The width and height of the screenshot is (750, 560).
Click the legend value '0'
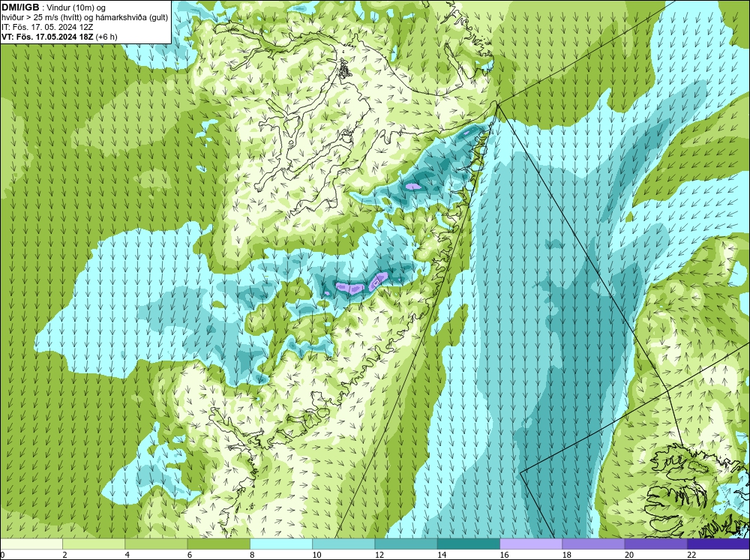coord(2,555)
